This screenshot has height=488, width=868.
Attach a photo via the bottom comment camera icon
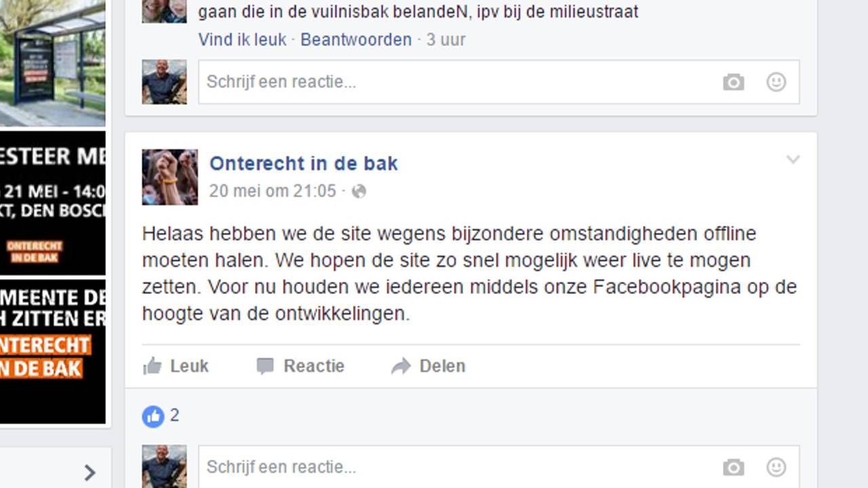[733, 466]
